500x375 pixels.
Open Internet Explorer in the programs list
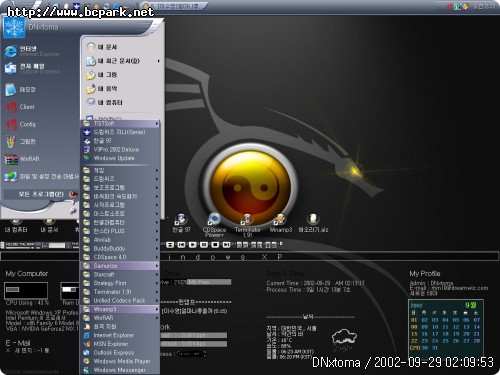[x=120, y=335]
